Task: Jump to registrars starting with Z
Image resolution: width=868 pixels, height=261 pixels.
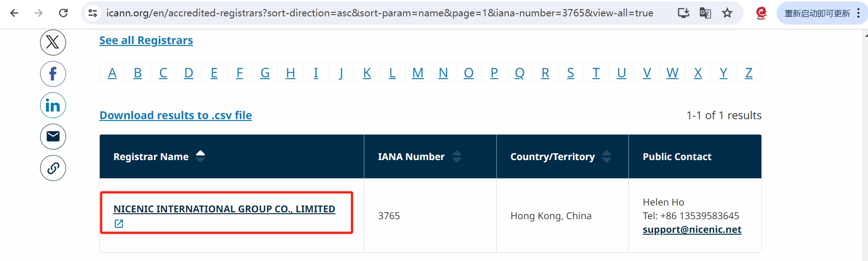Action: point(749,73)
